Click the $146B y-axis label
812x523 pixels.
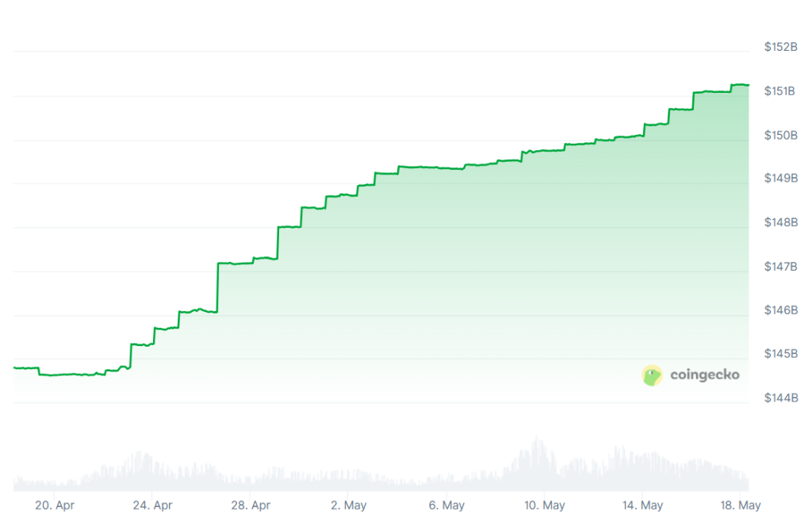coord(780,310)
